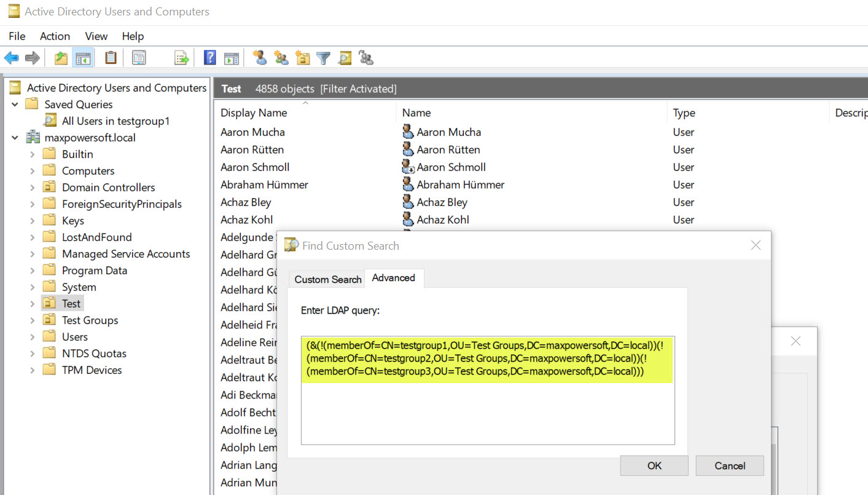Select the Advanced tab
This screenshot has height=495, width=868.
(394, 278)
